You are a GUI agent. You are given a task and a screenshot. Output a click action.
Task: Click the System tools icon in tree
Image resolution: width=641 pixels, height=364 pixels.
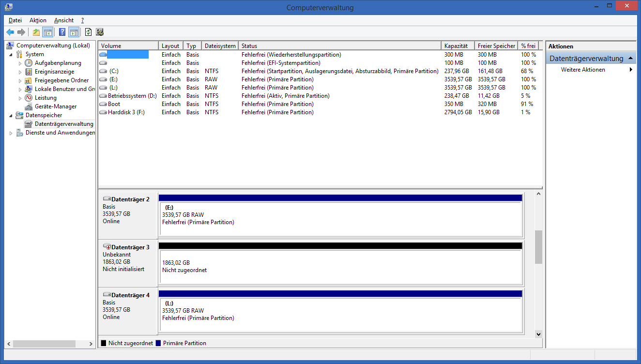(19, 54)
